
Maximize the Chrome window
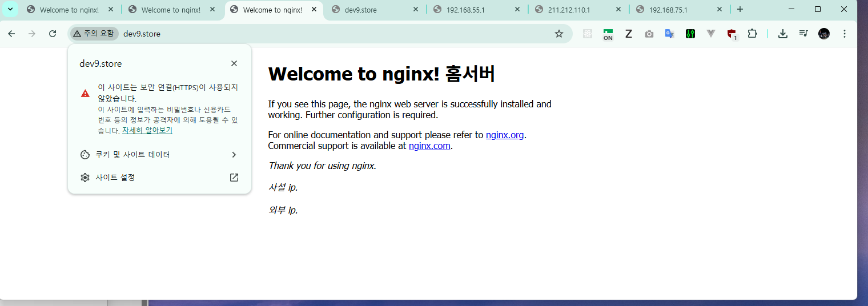click(818, 9)
